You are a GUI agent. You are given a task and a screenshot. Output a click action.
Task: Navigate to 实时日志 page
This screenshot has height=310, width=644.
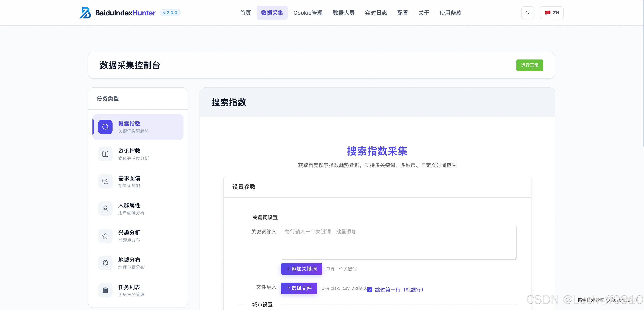tap(376, 13)
